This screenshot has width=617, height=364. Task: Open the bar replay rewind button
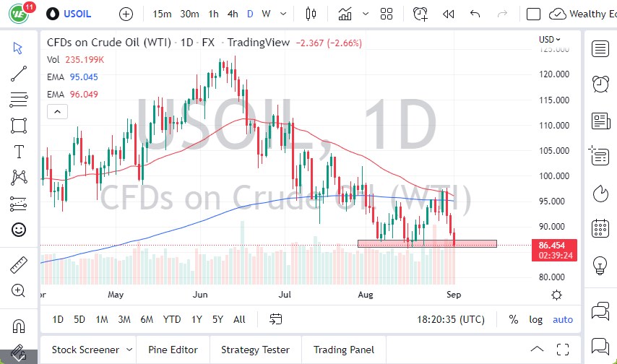coord(448,14)
